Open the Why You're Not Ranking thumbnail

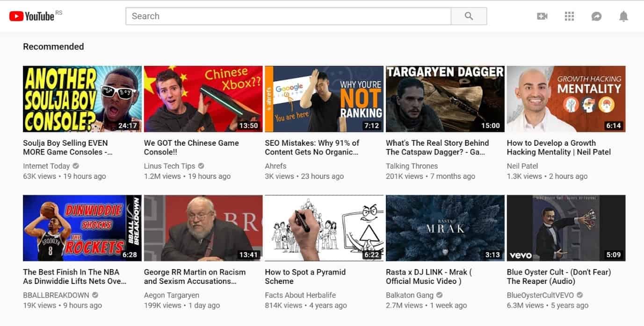[324, 99]
